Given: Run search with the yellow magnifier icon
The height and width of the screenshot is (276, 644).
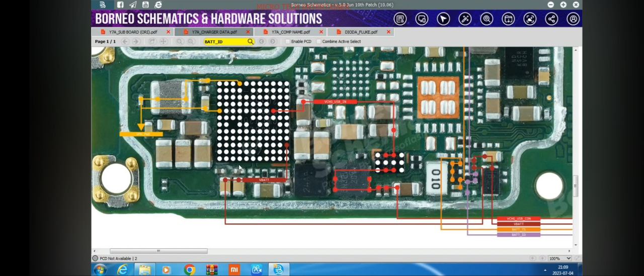Looking at the screenshot, I should point(250,41).
